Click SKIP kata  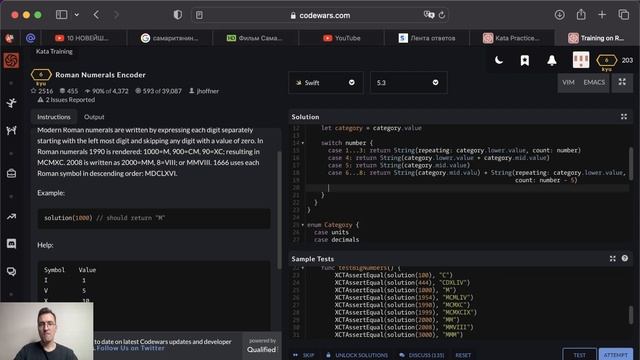point(304,355)
